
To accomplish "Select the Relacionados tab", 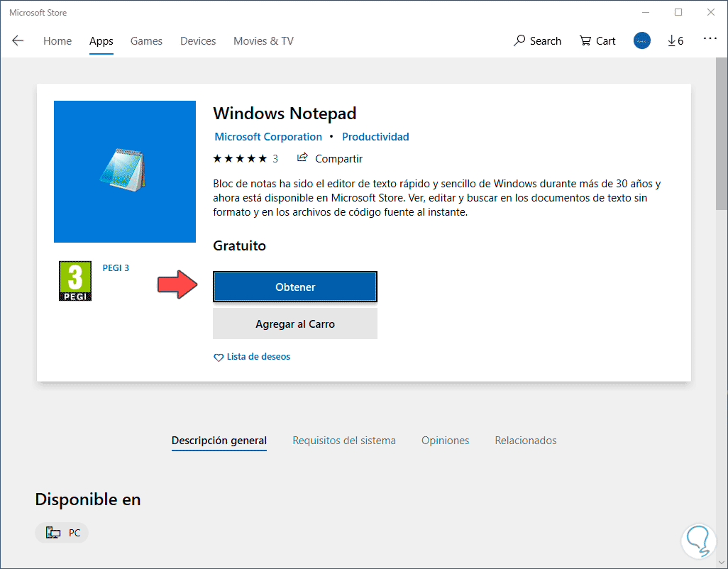I will click(526, 441).
